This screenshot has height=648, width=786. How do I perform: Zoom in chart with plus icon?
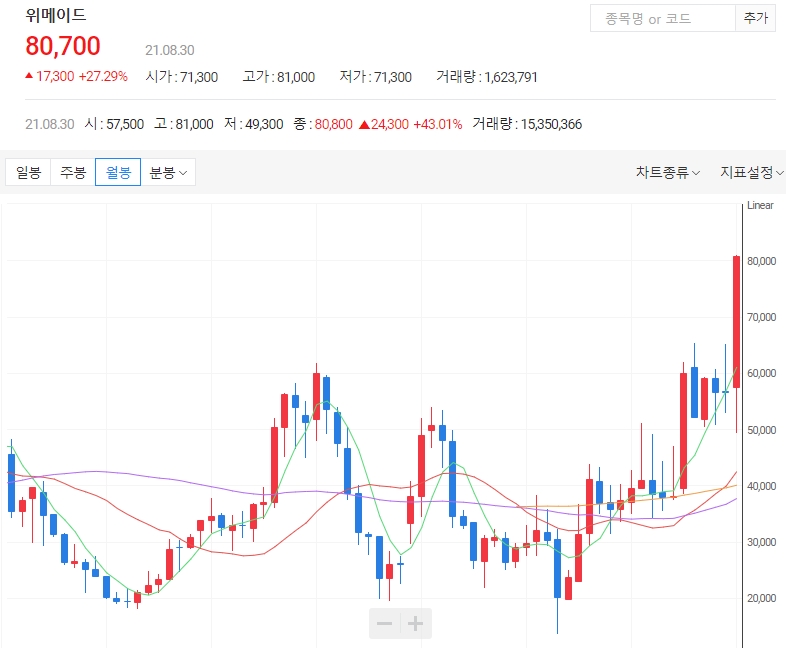click(416, 623)
